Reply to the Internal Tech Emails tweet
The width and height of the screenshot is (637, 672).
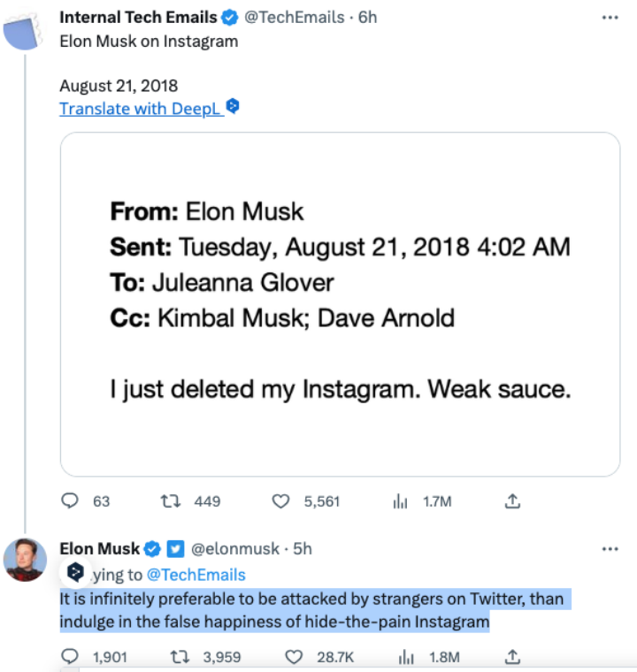coord(71,501)
